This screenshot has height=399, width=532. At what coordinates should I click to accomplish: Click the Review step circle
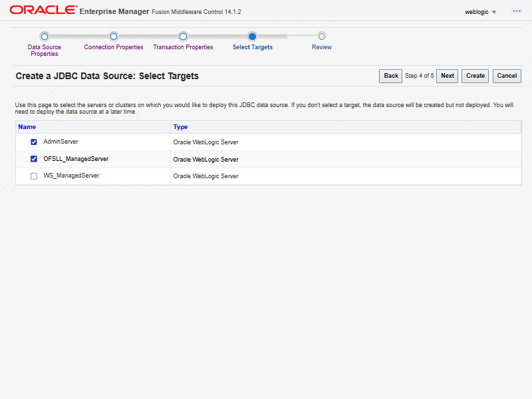322,37
